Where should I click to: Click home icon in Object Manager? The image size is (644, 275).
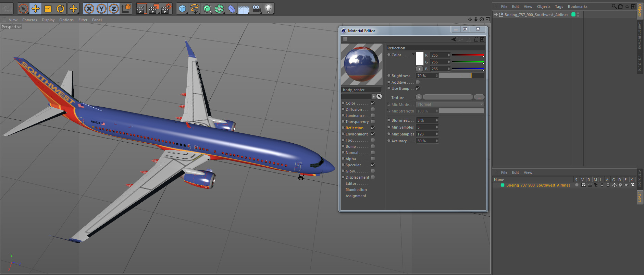point(620,6)
